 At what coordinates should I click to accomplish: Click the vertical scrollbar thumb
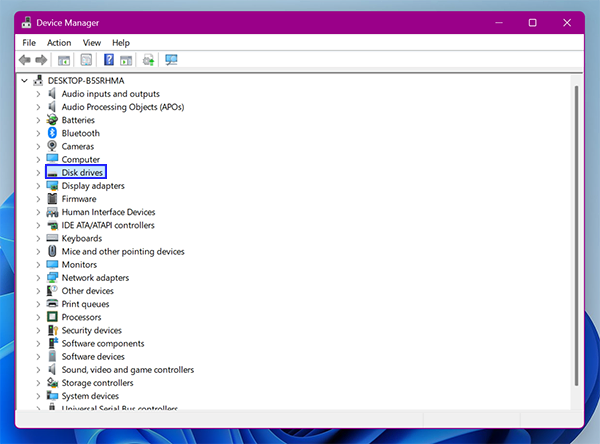576,236
